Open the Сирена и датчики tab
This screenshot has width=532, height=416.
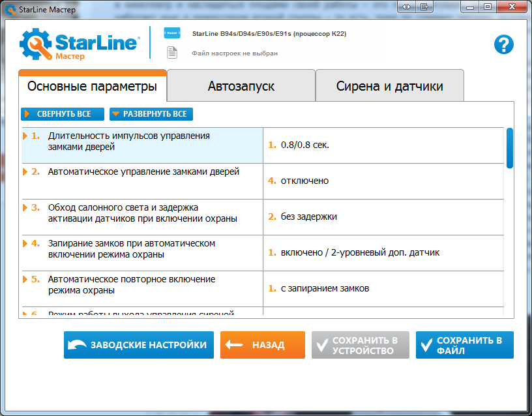click(389, 86)
